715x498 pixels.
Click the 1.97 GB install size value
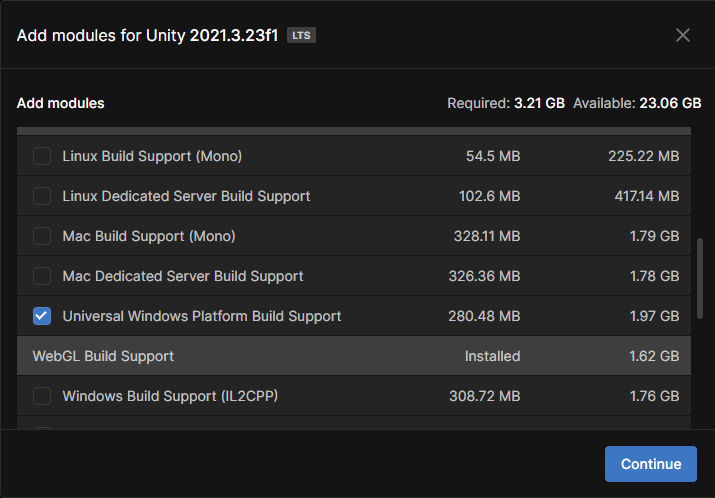(x=654, y=316)
